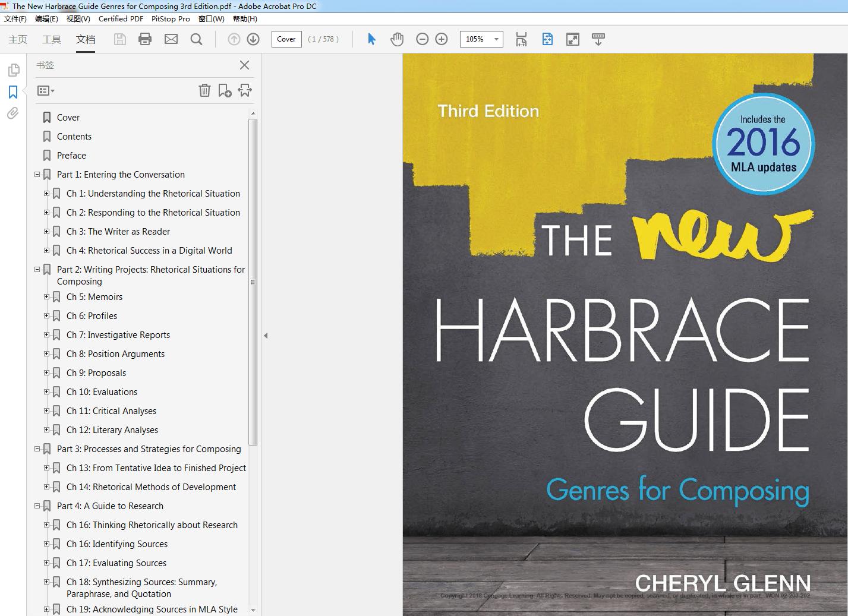
Task: Open the search magnifier tool
Action: tap(196, 39)
